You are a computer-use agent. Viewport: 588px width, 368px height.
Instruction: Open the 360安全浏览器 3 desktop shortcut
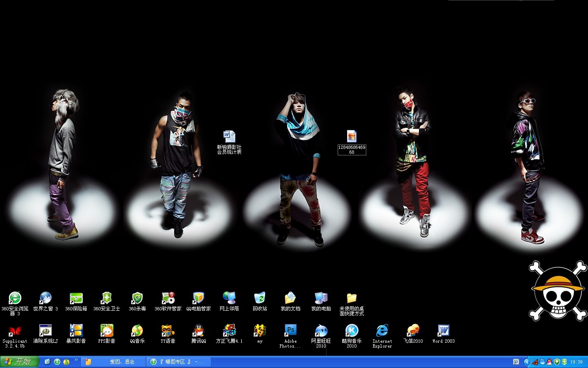pos(15,303)
